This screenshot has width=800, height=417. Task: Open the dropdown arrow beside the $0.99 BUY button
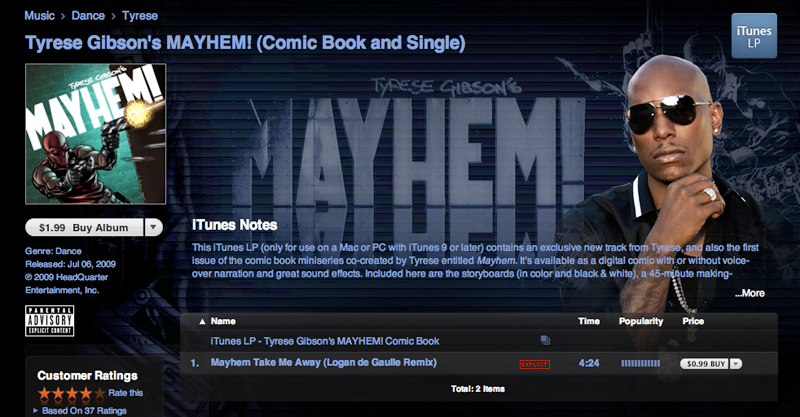tap(735, 364)
